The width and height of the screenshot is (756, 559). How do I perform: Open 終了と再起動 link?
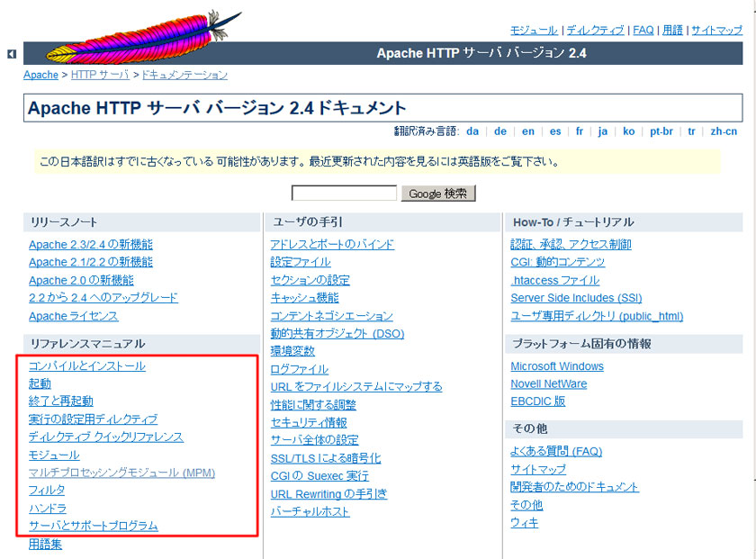point(61,401)
